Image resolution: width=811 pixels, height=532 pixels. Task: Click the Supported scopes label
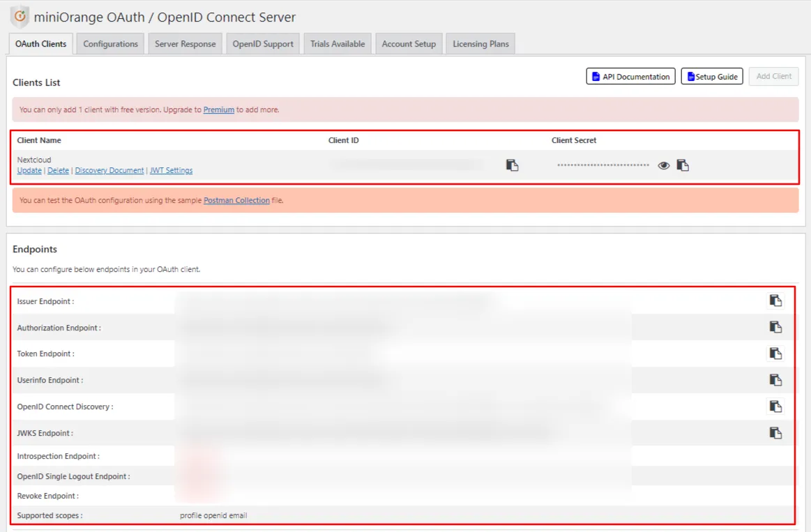(50, 515)
